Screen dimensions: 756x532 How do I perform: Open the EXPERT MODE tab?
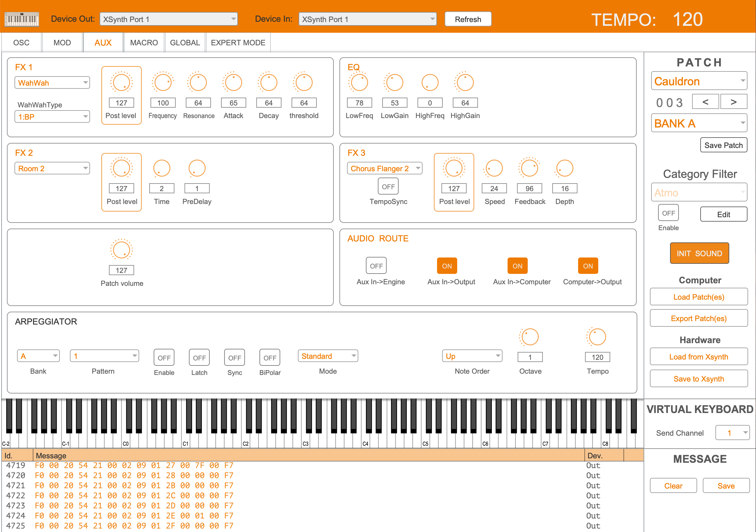pos(238,42)
